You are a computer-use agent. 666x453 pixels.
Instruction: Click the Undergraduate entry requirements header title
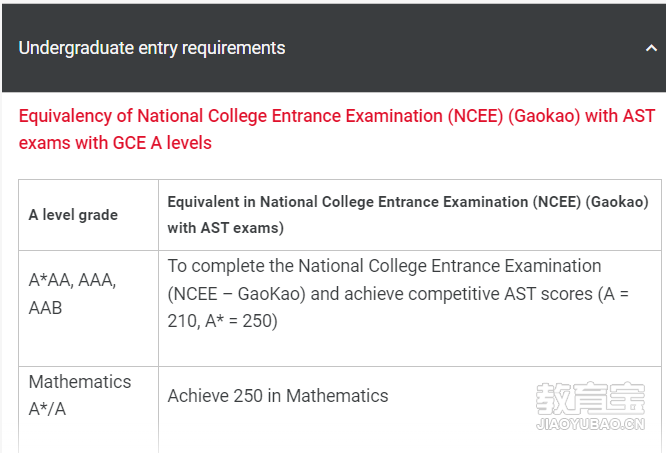152,48
